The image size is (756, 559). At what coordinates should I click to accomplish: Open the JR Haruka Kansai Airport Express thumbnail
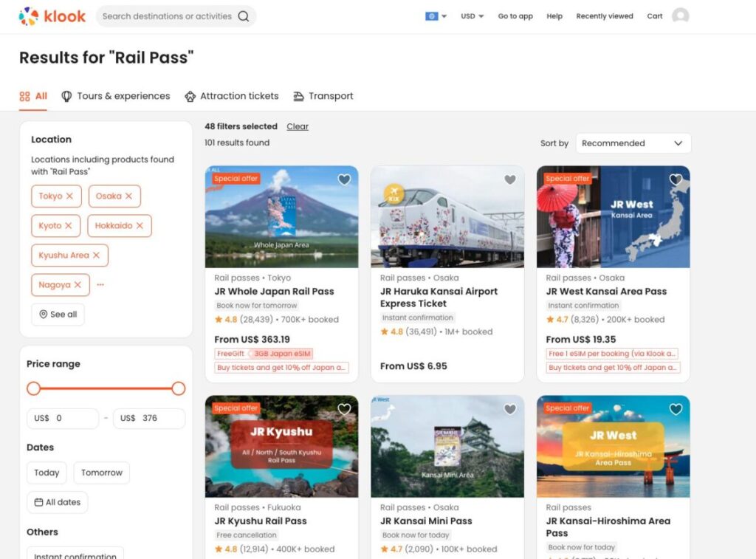click(x=447, y=217)
